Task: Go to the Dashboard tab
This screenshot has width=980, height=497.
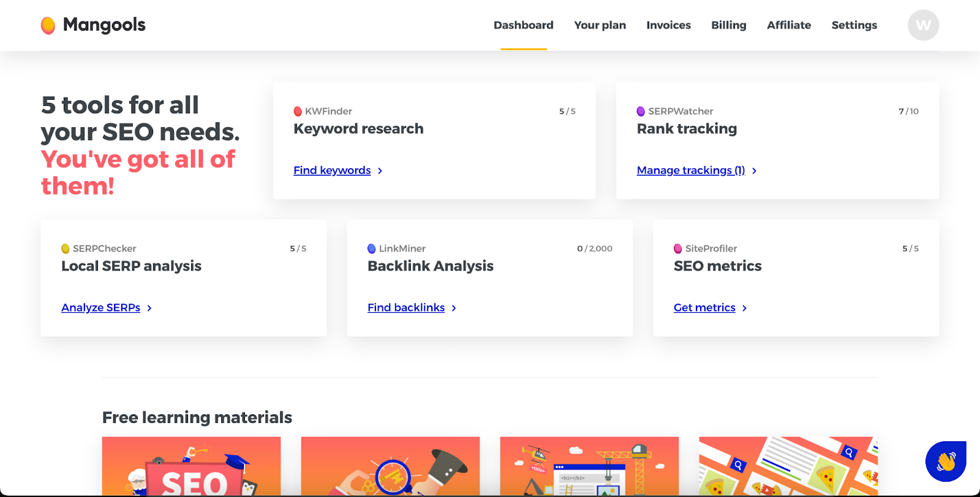Action: [x=524, y=25]
